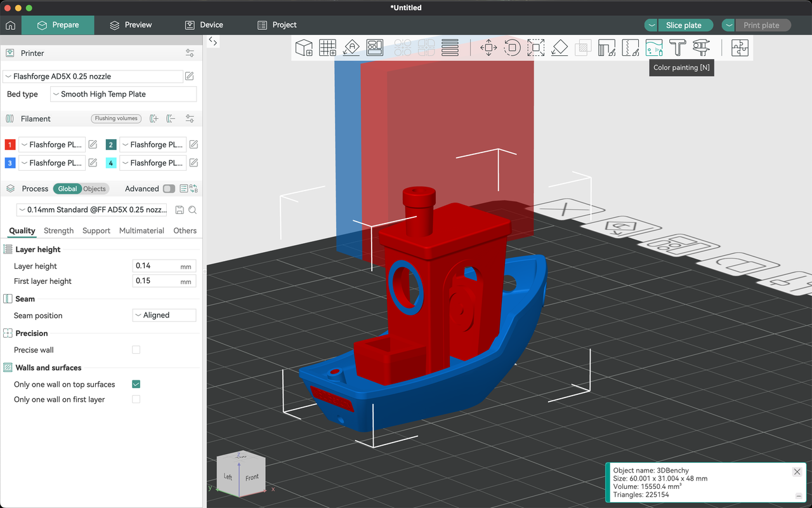Open the Slice plate dropdown arrow
812x508 pixels.
point(651,25)
